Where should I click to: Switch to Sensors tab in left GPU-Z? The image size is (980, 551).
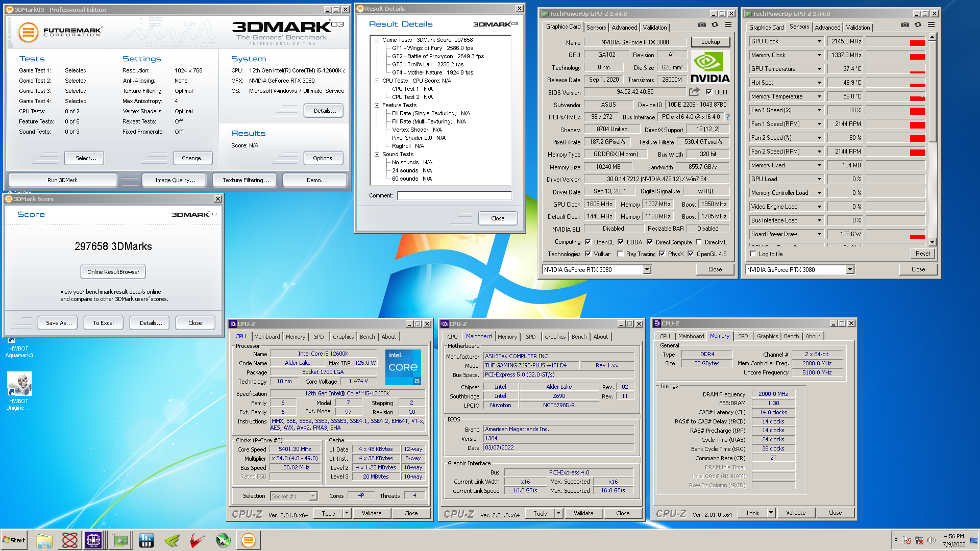(x=596, y=28)
